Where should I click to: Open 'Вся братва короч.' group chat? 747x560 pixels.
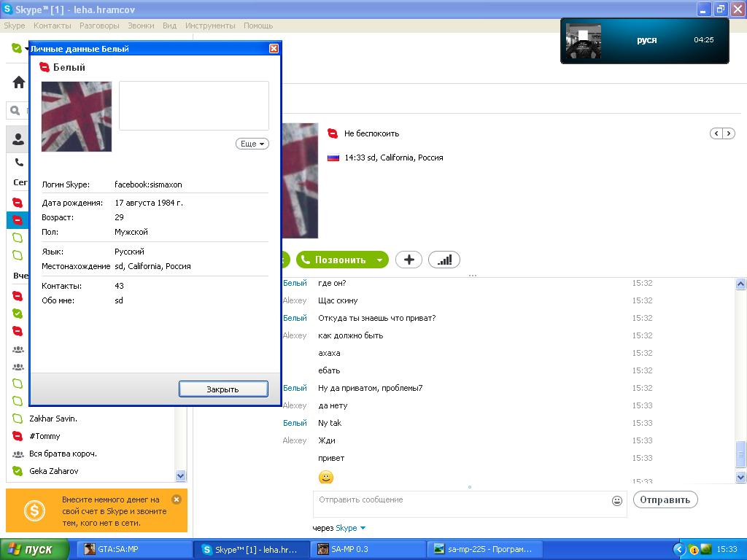pos(63,454)
